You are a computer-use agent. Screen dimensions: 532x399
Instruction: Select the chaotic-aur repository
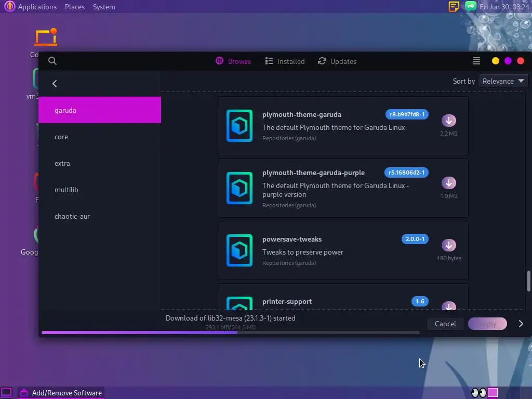click(100, 216)
